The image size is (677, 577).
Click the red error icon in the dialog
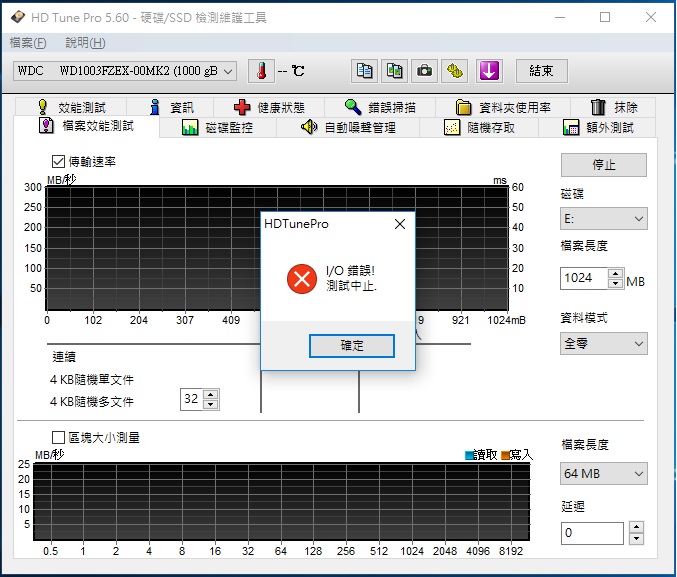[x=302, y=279]
